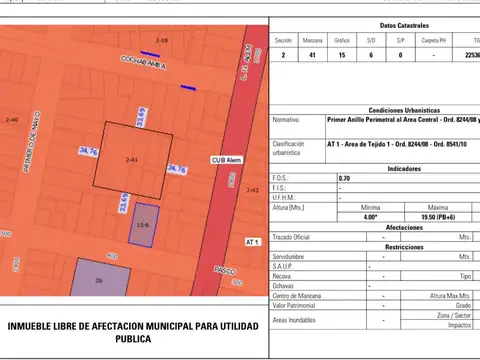Select minimum height value '4.00*'
The height and width of the screenshot is (360, 480).
pos(370,217)
